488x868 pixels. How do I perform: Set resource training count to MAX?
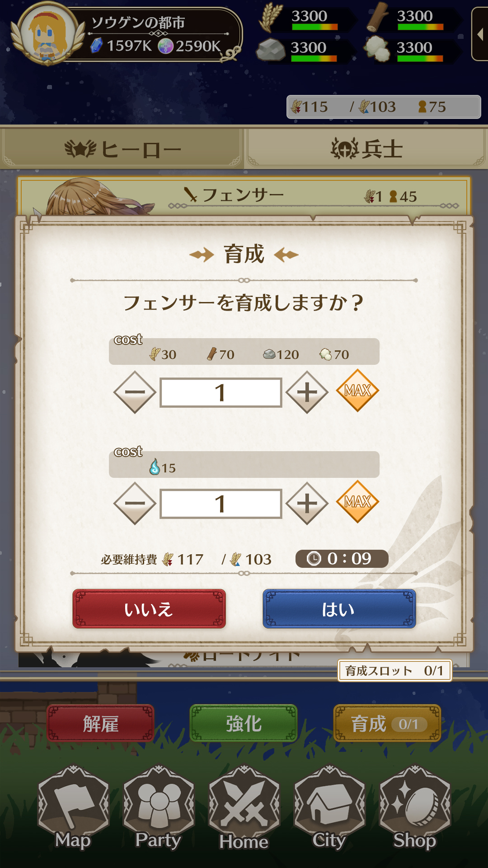tap(357, 391)
